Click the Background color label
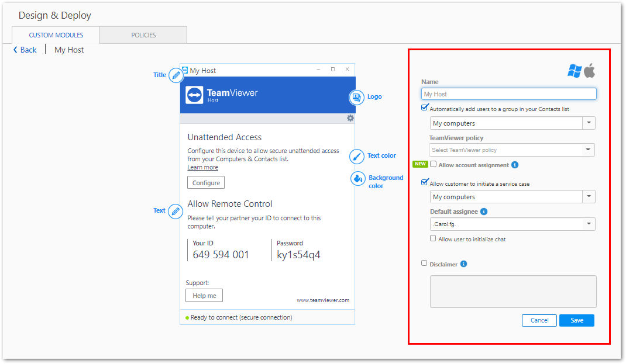Viewport: 626px width, 364px height. pyautogui.click(x=386, y=182)
